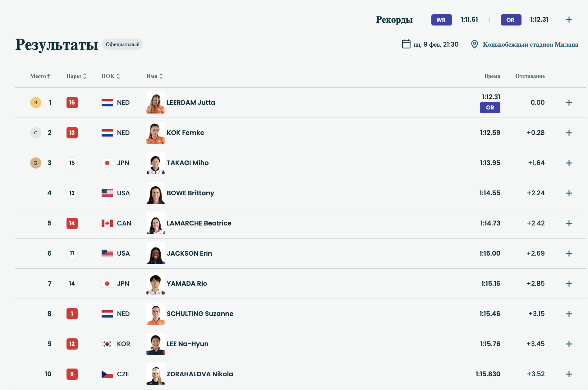The height and width of the screenshot is (390, 588).
Task: Click the calendar icon beside the date
Action: (x=406, y=44)
